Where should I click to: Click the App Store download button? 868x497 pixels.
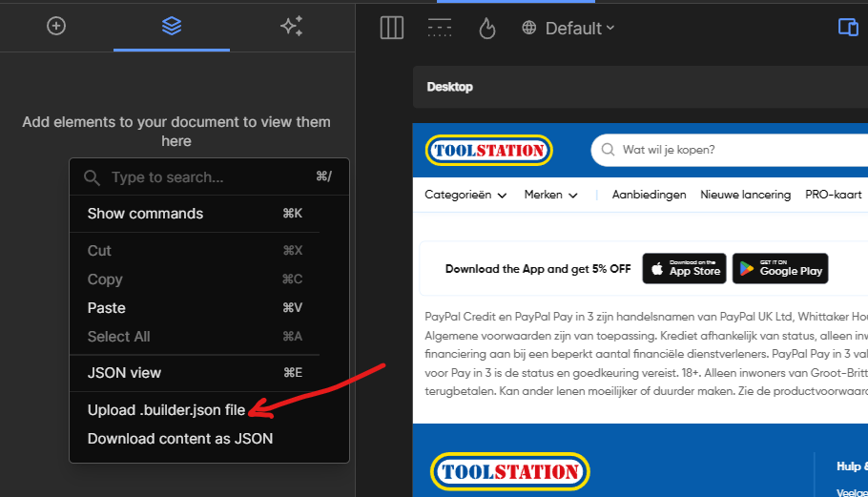(x=684, y=269)
